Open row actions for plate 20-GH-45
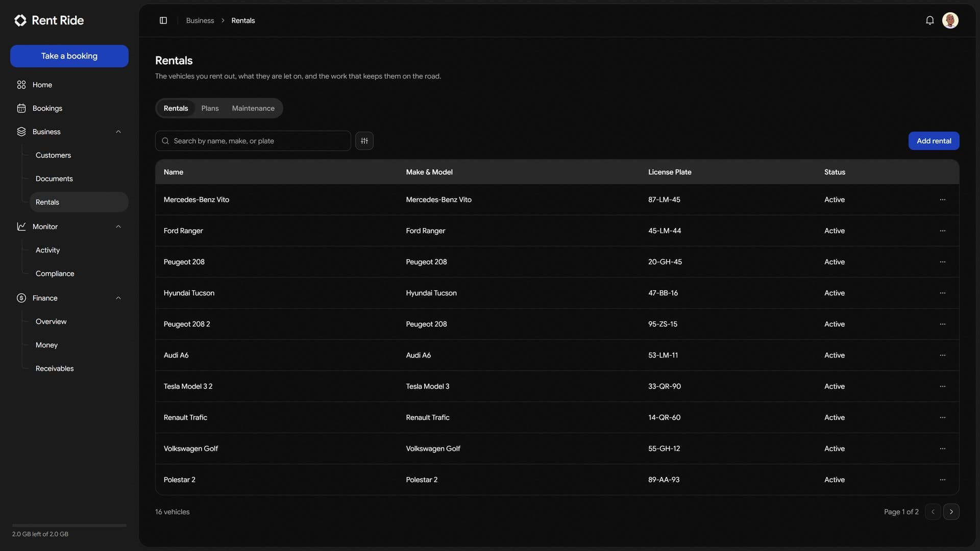Viewport: 980px width, 551px height. [x=943, y=262]
